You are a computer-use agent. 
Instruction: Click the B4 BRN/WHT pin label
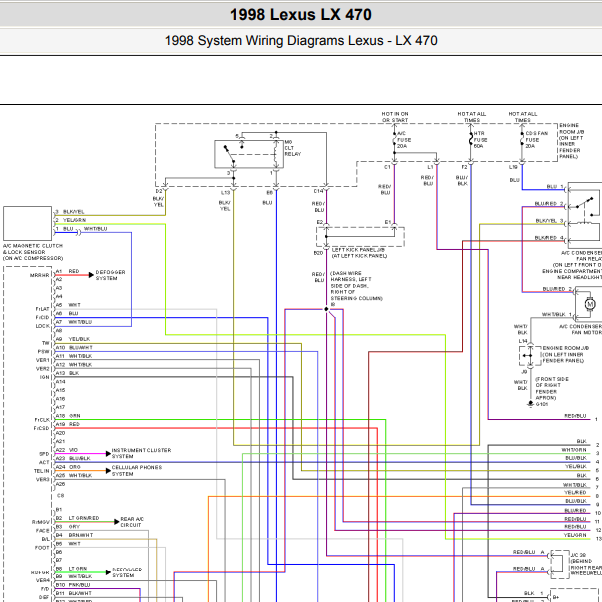74,535
